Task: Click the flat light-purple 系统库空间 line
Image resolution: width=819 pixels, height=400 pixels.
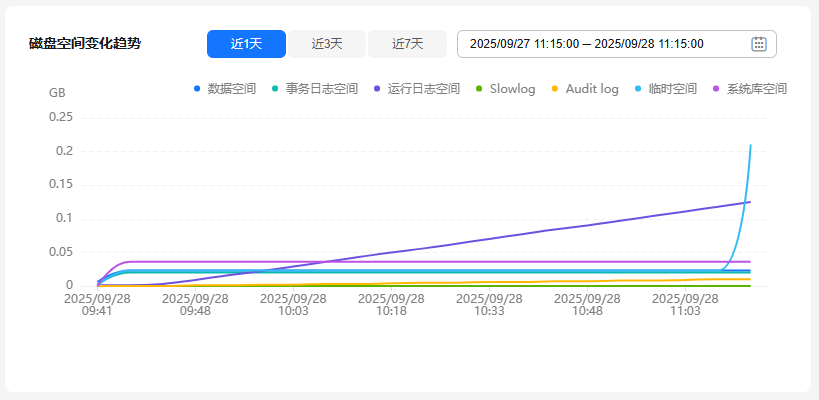Action: tap(400, 262)
